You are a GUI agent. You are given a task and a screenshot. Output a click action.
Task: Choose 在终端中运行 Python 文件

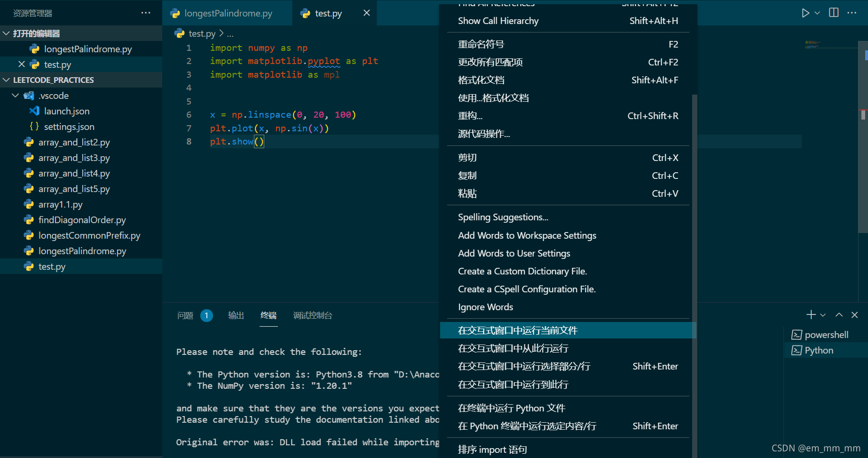click(568, 408)
